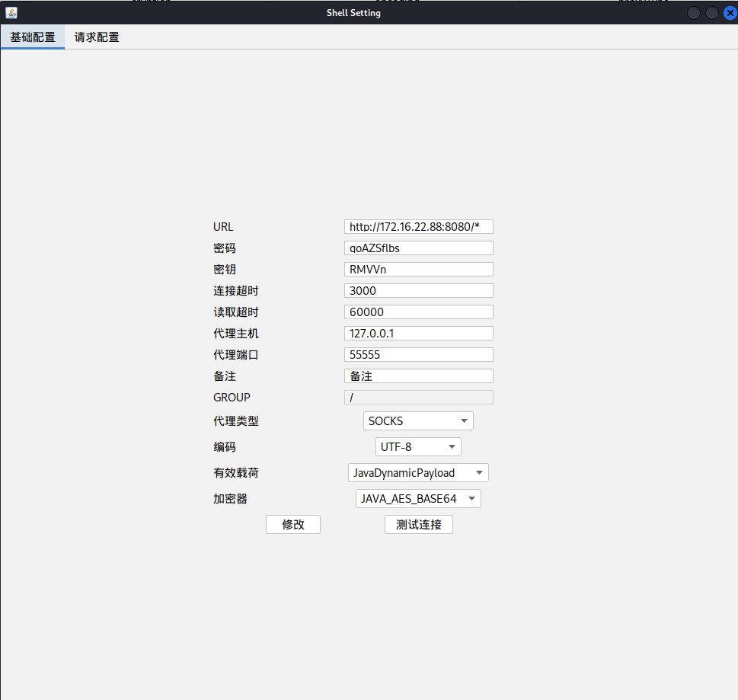
Task: Click the 测试连接 test connection button
Action: 418,524
